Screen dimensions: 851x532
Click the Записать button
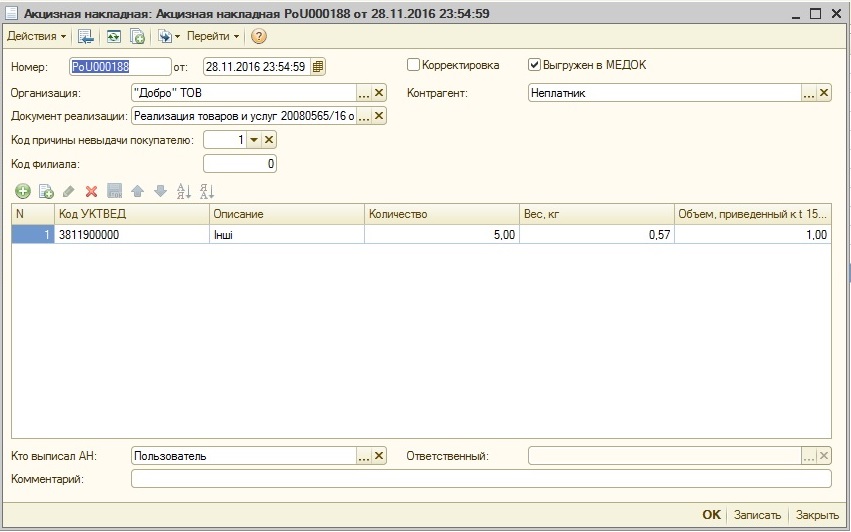point(757,515)
